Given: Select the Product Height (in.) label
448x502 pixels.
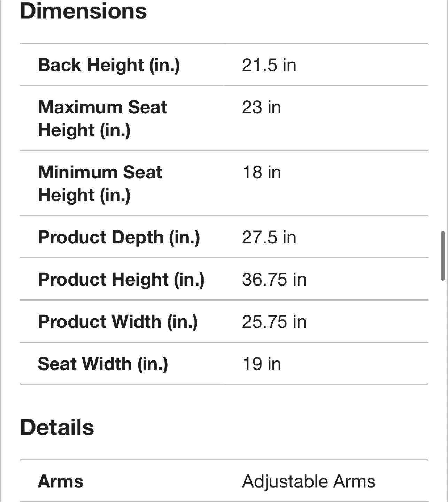Looking at the screenshot, I should tap(121, 280).
